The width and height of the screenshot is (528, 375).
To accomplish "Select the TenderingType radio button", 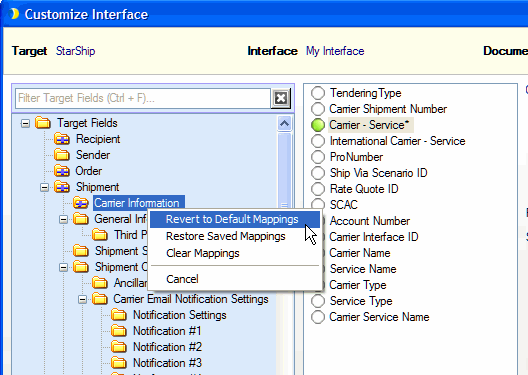I will pos(318,93).
